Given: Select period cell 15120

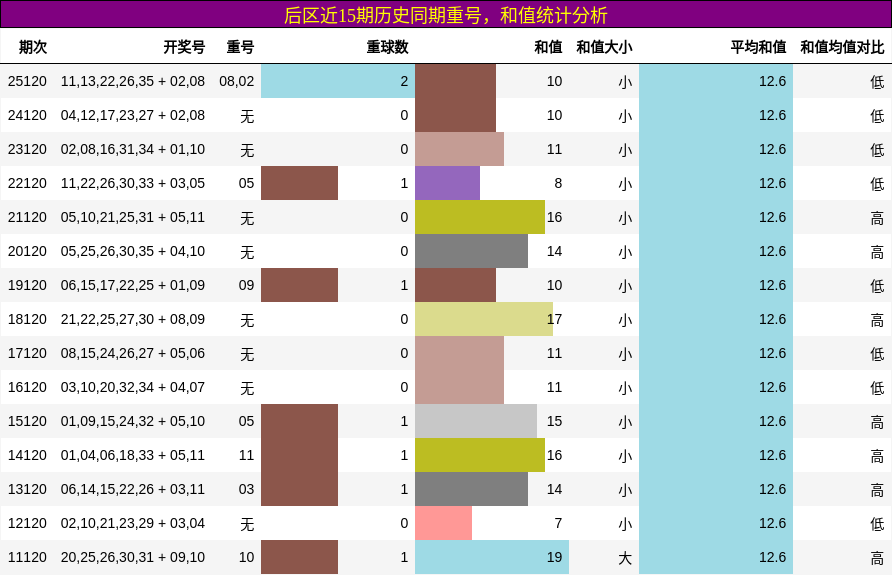Looking at the screenshot, I should point(27,421).
